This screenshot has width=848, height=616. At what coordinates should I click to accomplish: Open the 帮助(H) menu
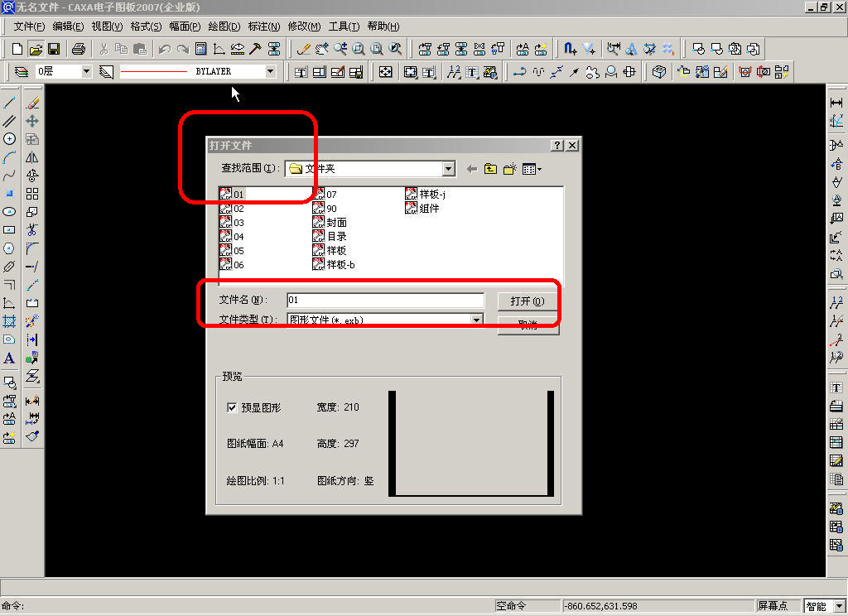tap(383, 26)
